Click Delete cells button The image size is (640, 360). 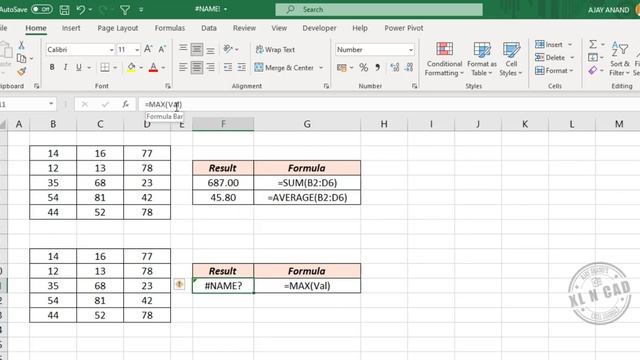tap(550, 58)
